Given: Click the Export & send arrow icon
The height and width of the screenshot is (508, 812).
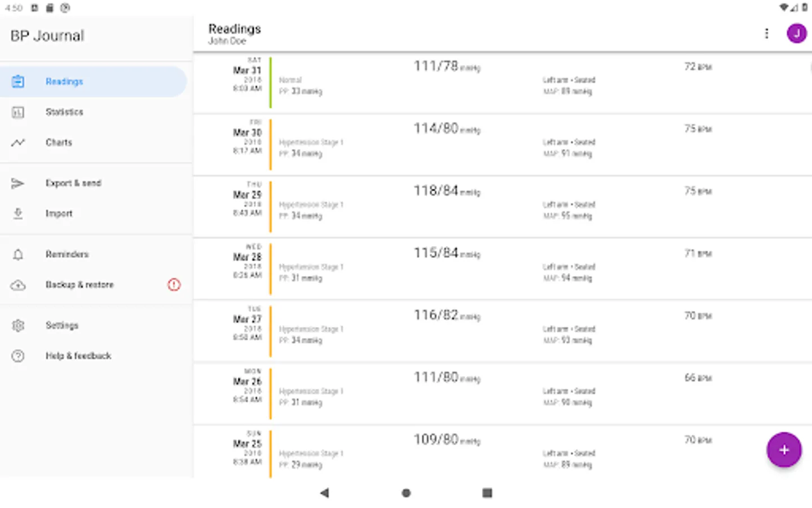Looking at the screenshot, I should [18, 183].
